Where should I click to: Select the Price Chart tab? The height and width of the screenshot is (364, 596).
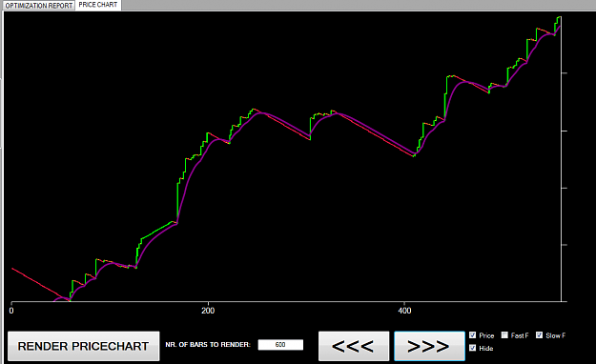click(98, 5)
